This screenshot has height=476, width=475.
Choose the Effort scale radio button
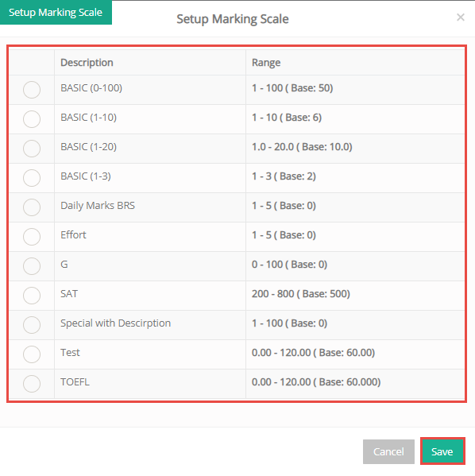pos(32,237)
